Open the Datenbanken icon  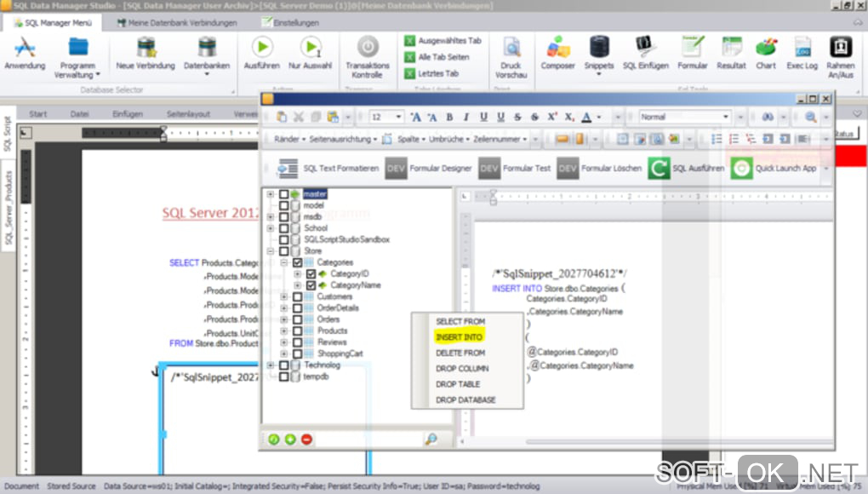coord(207,55)
